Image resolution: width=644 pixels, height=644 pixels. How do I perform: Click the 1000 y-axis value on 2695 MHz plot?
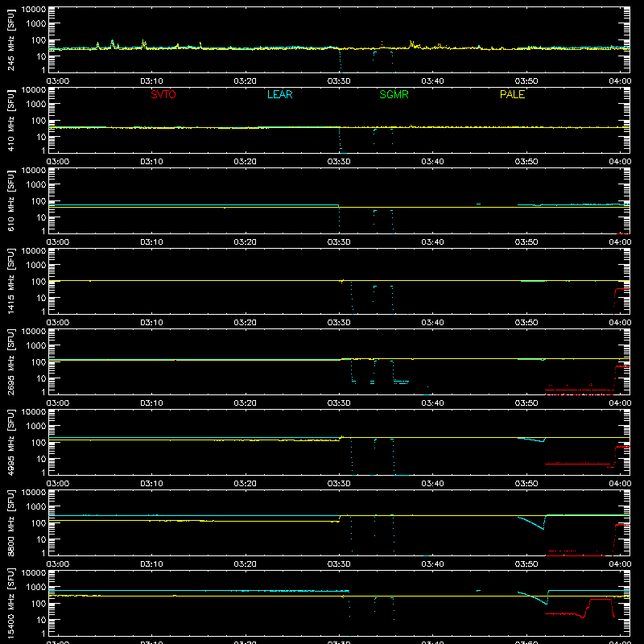click(36, 346)
